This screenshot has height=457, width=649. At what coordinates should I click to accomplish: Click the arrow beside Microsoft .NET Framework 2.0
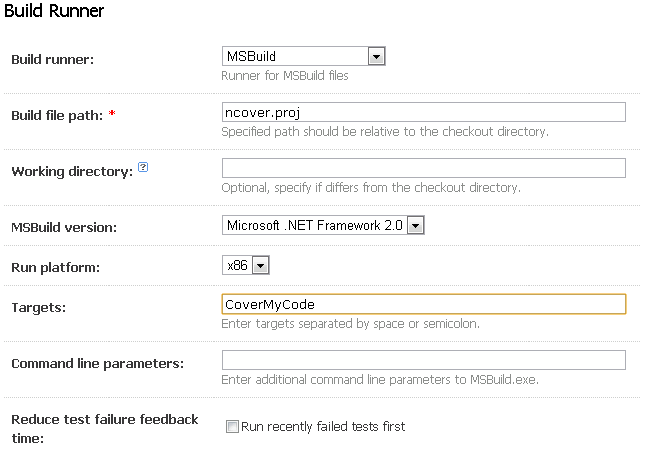tap(416, 226)
